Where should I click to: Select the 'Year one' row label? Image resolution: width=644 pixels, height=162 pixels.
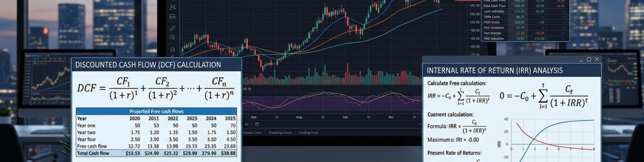click(x=86, y=125)
